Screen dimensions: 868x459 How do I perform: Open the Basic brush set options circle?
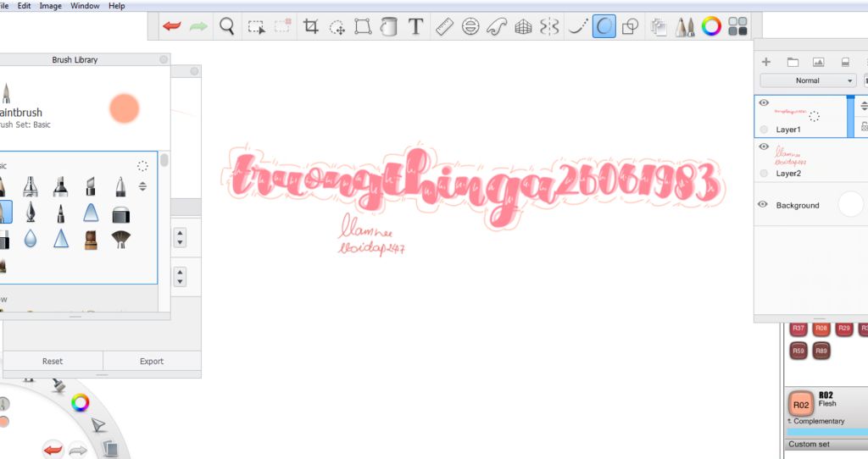point(142,166)
